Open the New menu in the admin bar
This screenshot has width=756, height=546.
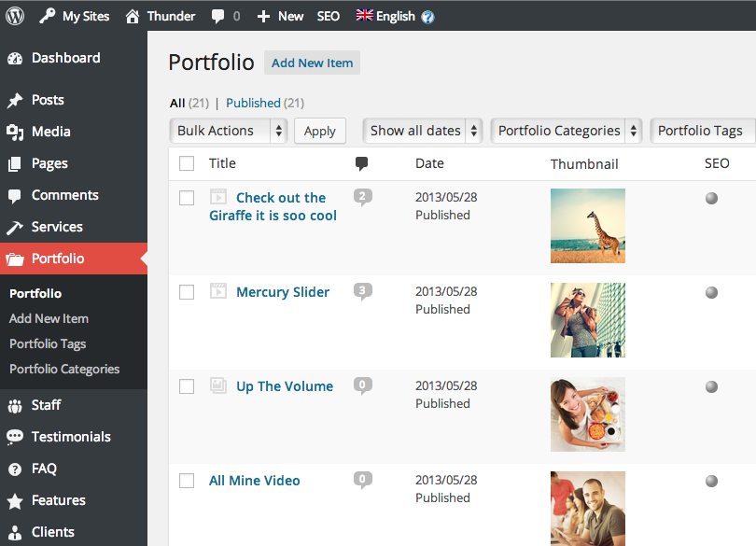point(280,15)
